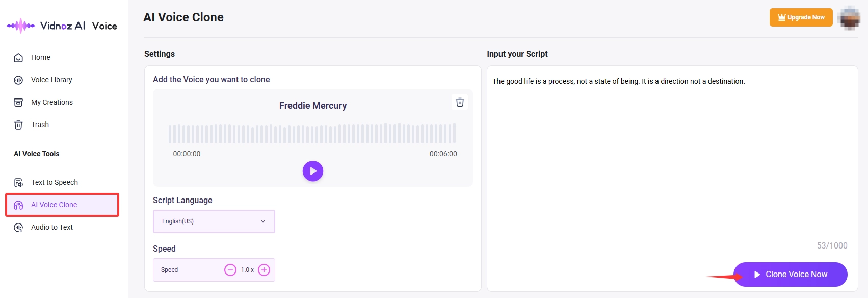Click the chevron arrow beside English(US)
Viewport: 868px width, 298px height.
point(263,221)
